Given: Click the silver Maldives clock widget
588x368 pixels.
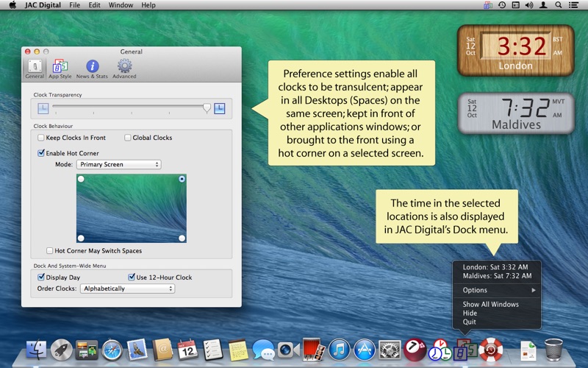Looking at the screenshot, I should [516, 113].
